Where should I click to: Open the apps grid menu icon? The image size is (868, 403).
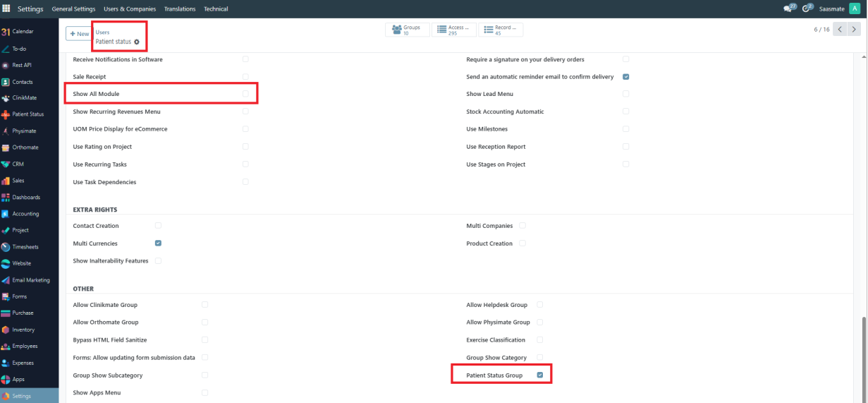coord(6,8)
